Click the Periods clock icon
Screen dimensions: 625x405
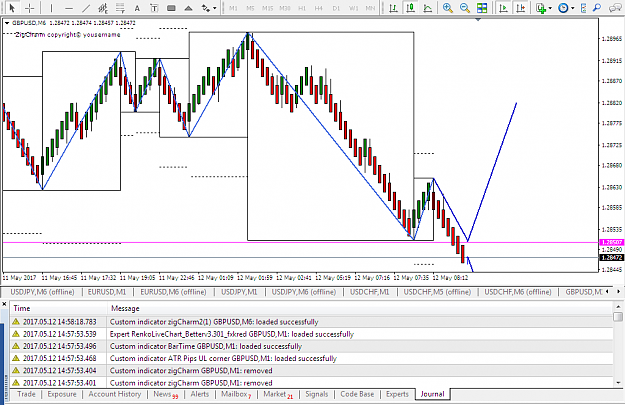(x=563, y=8)
